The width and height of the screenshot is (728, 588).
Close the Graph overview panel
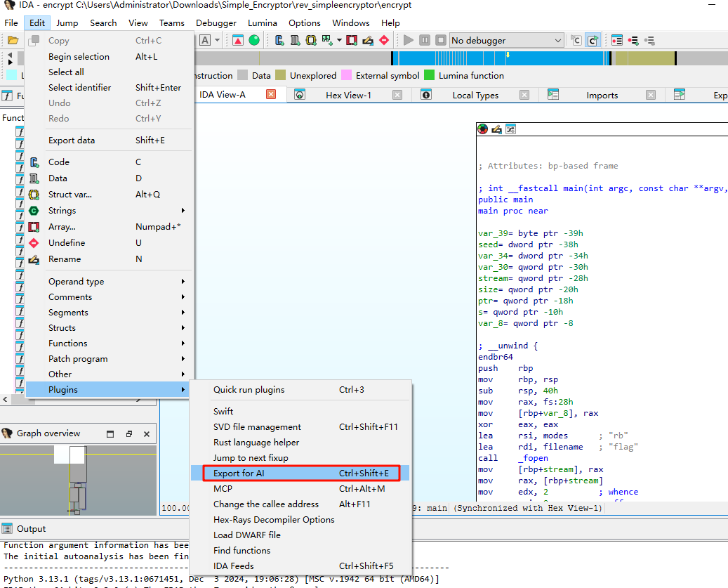[147, 434]
